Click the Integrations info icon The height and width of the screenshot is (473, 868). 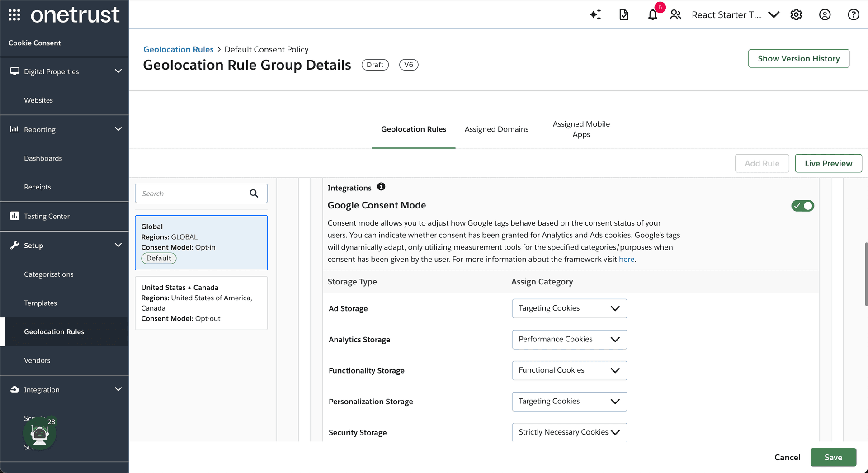[381, 187]
